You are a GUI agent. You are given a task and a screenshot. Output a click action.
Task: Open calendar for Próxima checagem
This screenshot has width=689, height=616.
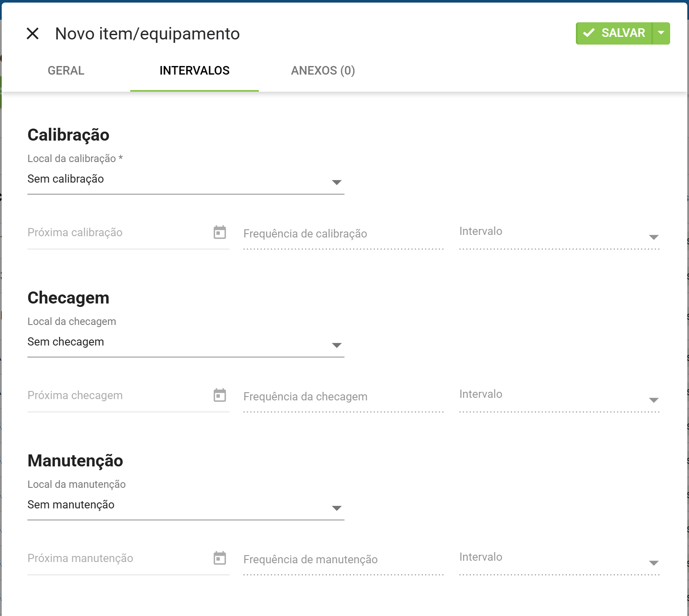click(x=220, y=395)
